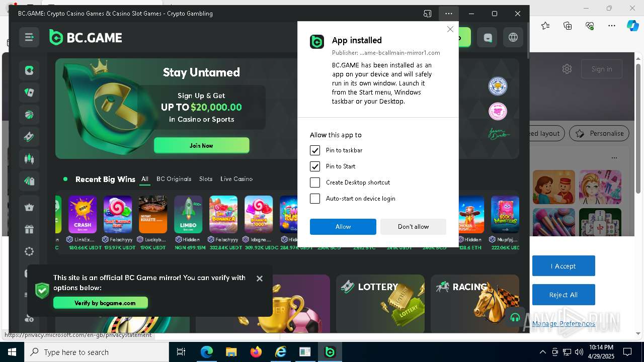
Task: Enable Create Desktop shortcut checkbox
Action: pos(315,183)
